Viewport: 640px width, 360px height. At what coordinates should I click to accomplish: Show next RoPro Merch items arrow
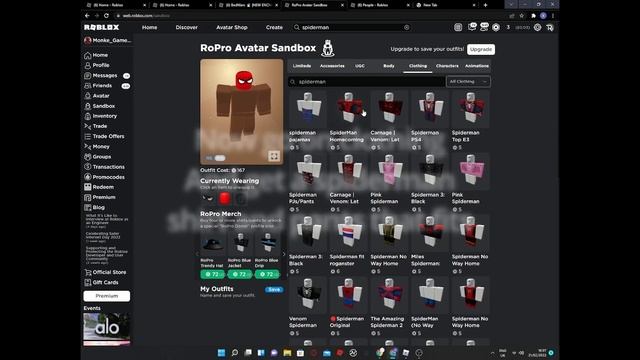pos(284,254)
